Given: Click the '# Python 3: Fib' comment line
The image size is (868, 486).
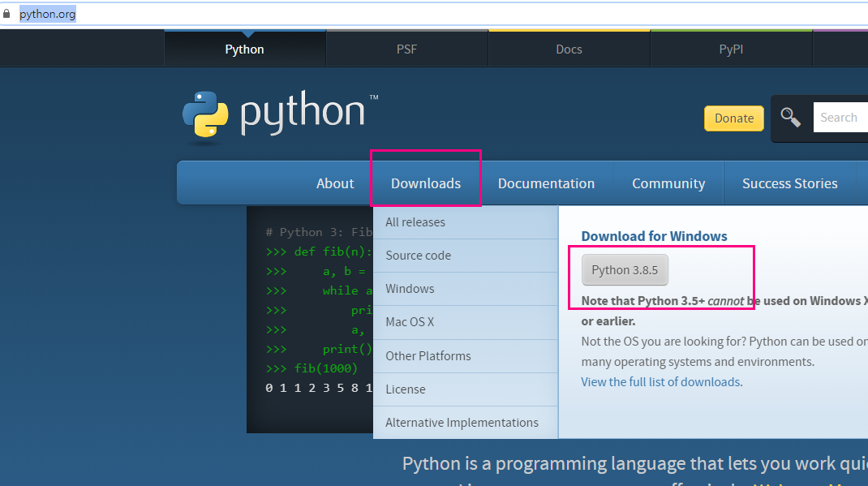Looking at the screenshot, I should tap(319, 233).
